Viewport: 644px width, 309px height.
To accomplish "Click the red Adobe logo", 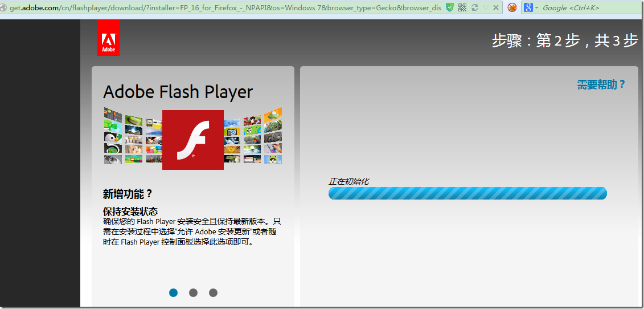I will (108, 38).
